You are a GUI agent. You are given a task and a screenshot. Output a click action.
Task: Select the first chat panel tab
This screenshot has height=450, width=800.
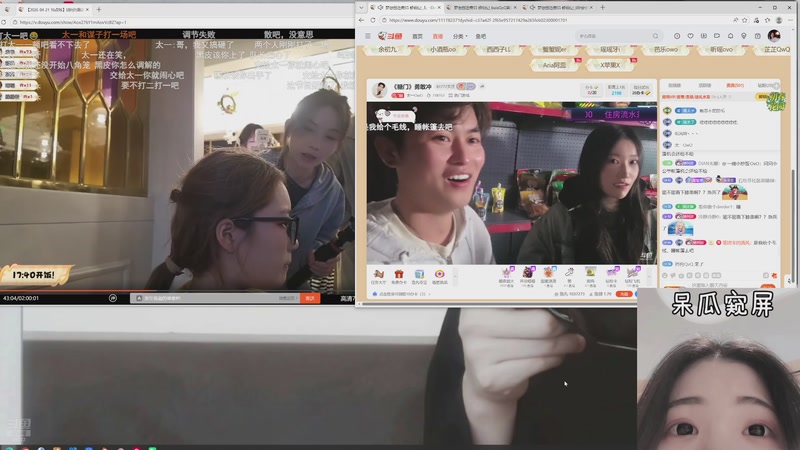click(674, 85)
